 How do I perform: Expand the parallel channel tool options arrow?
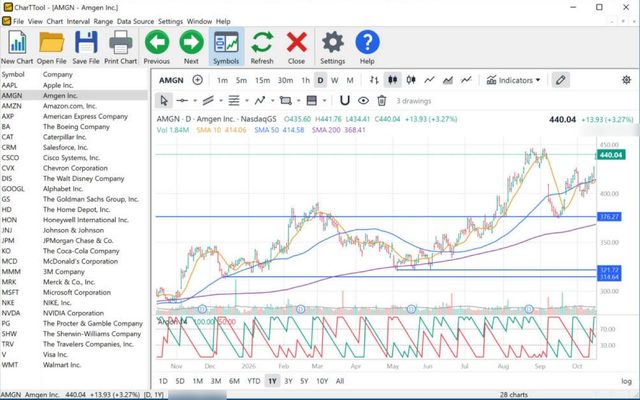pyautogui.click(x=221, y=100)
